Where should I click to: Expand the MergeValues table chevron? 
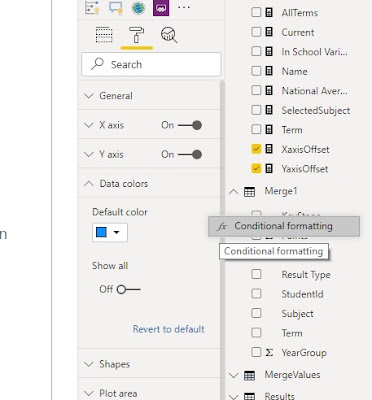click(234, 376)
